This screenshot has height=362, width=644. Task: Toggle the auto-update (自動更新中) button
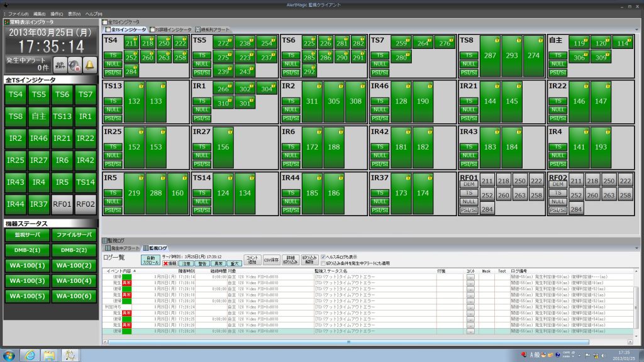[x=60, y=65]
